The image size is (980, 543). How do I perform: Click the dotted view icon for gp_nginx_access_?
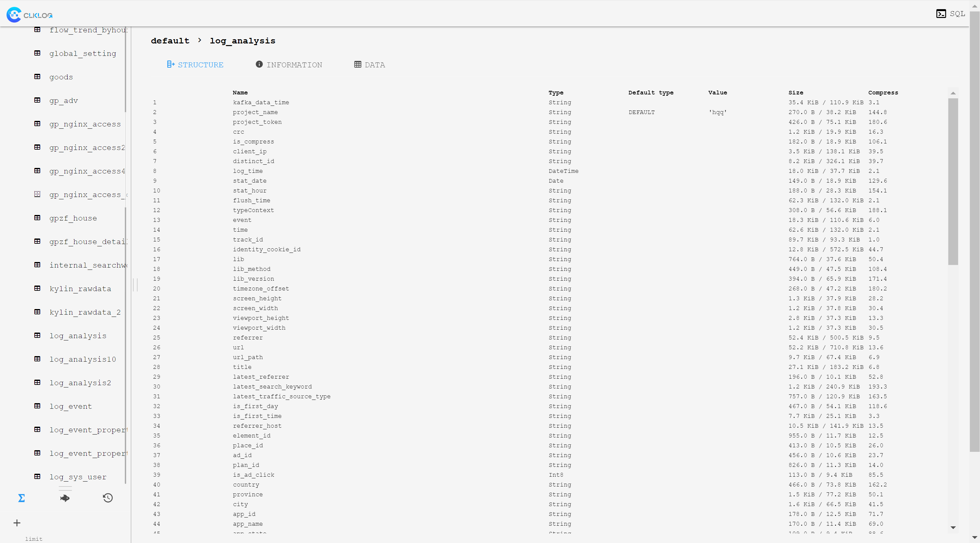(37, 194)
